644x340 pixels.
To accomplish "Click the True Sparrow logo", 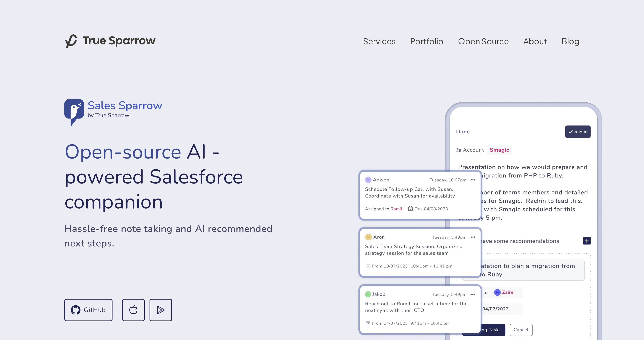I will point(110,41).
